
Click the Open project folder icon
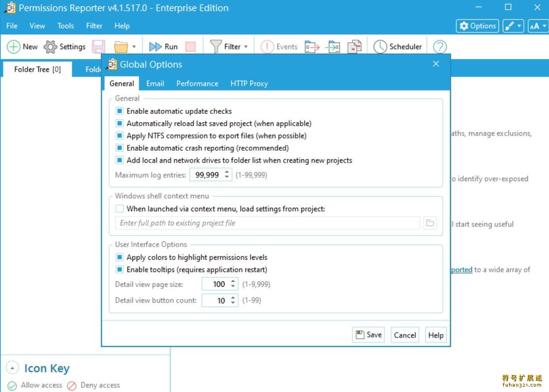(x=121, y=47)
